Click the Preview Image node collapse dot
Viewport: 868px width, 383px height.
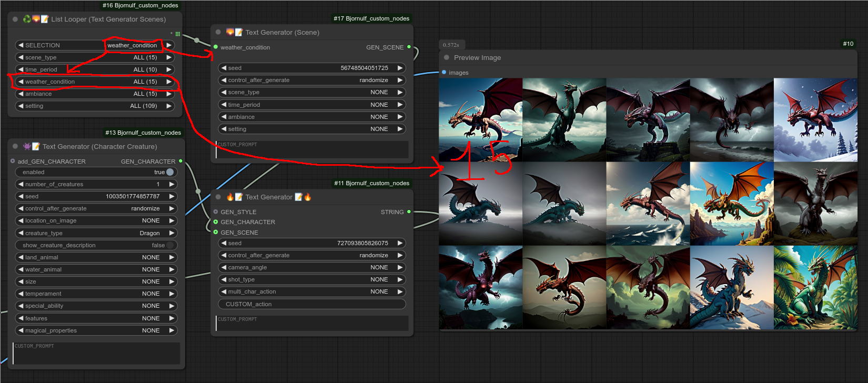[447, 57]
